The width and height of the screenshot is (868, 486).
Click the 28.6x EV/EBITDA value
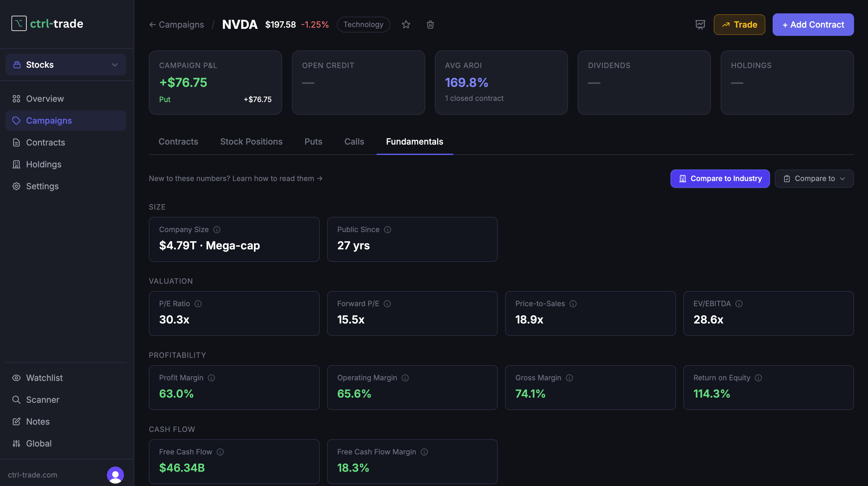tap(708, 320)
